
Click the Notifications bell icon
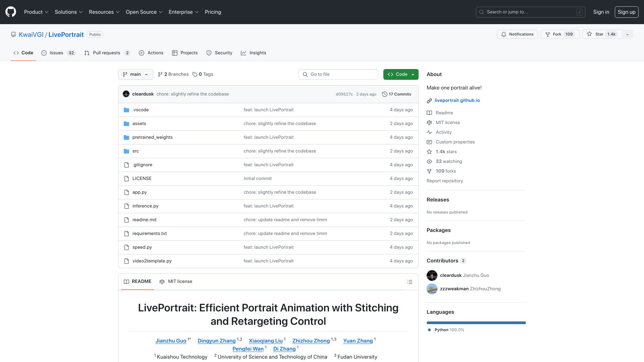coord(504,34)
